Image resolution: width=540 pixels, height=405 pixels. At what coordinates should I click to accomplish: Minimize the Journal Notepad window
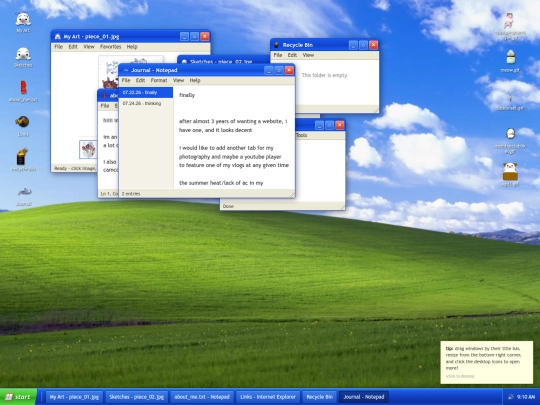[269, 70]
